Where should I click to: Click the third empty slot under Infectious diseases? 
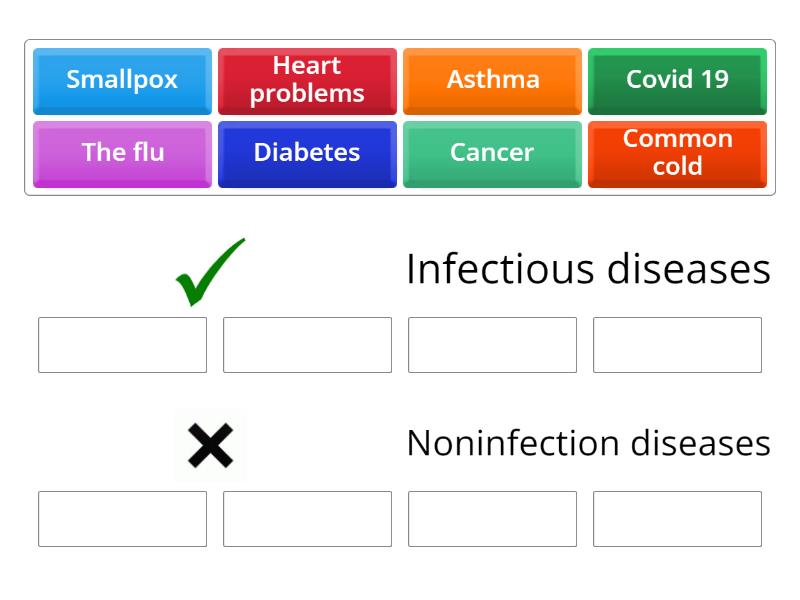coord(492,345)
